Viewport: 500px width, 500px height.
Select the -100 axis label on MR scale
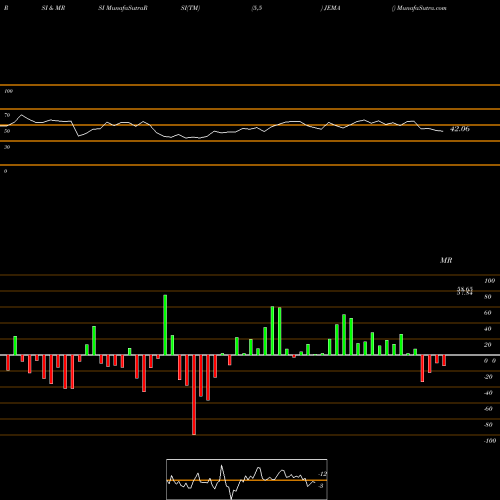[x=490, y=441]
